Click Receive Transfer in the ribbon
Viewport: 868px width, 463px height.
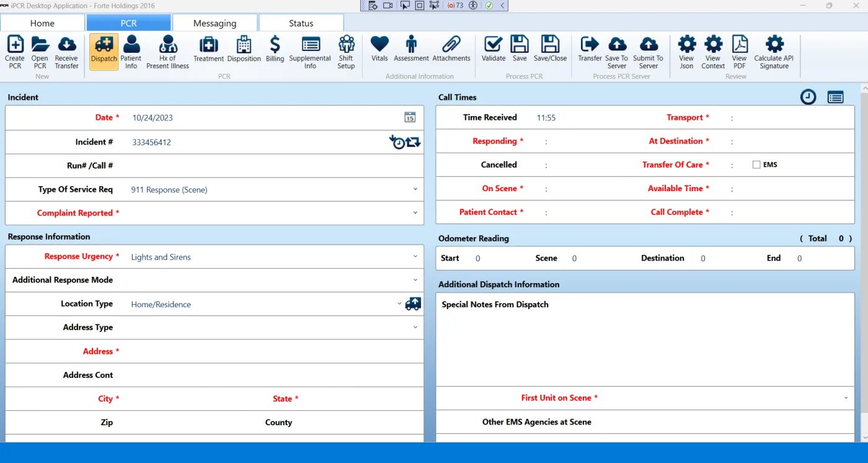pos(66,52)
